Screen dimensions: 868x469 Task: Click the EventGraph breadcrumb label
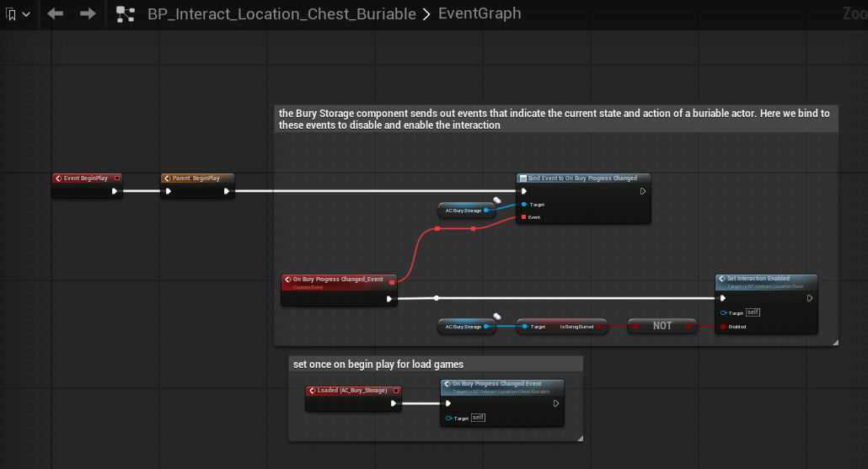click(480, 14)
